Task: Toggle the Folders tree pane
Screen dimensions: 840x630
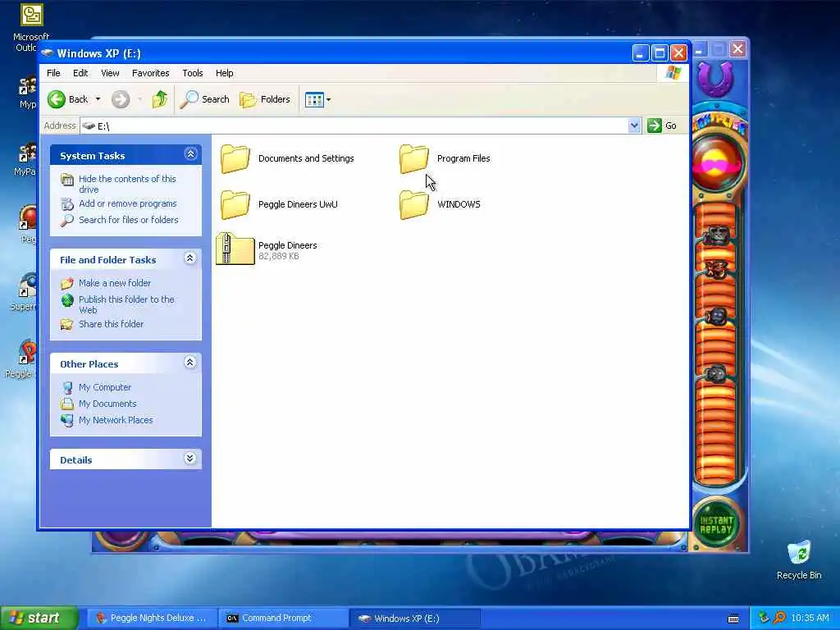Action: coord(265,99)
